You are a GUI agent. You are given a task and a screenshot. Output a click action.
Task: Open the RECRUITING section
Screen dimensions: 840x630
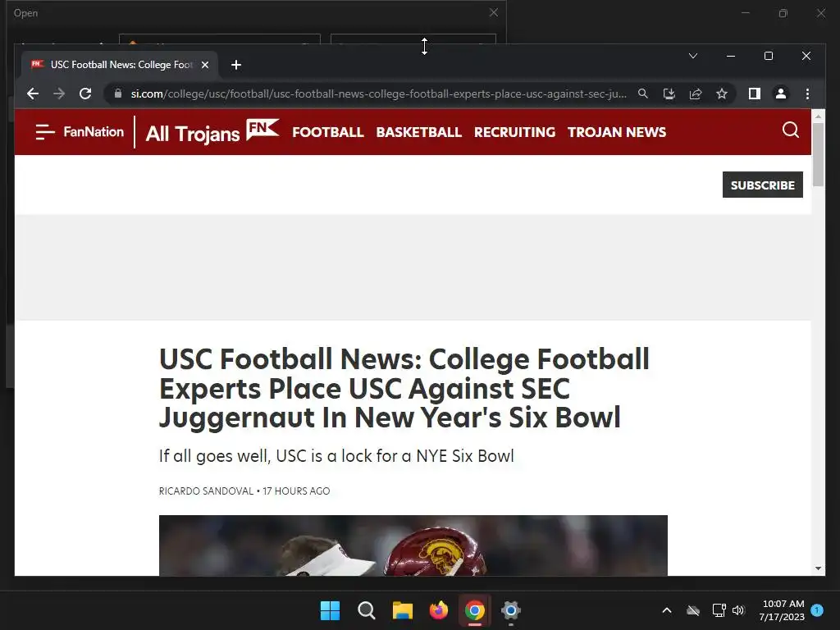(x=514, y=132)
